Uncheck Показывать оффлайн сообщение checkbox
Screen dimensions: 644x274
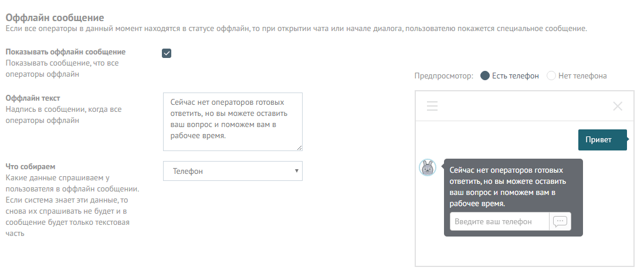click(x=167, y=53)
